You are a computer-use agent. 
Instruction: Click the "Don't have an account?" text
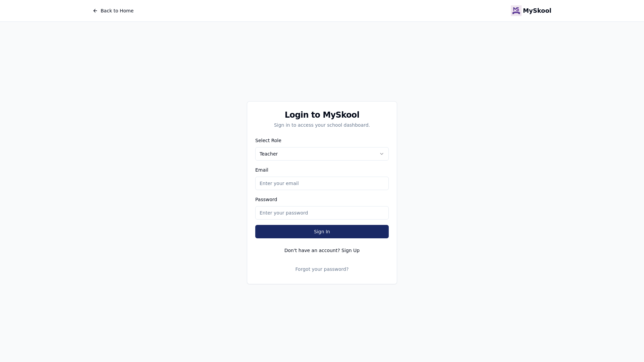click(312, 250)
